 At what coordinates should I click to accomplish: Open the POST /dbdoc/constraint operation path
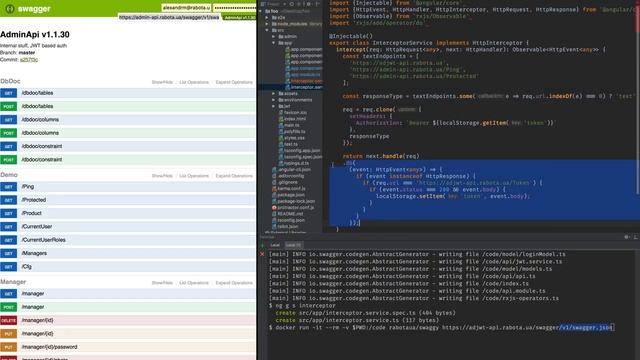tap(42, 160)
